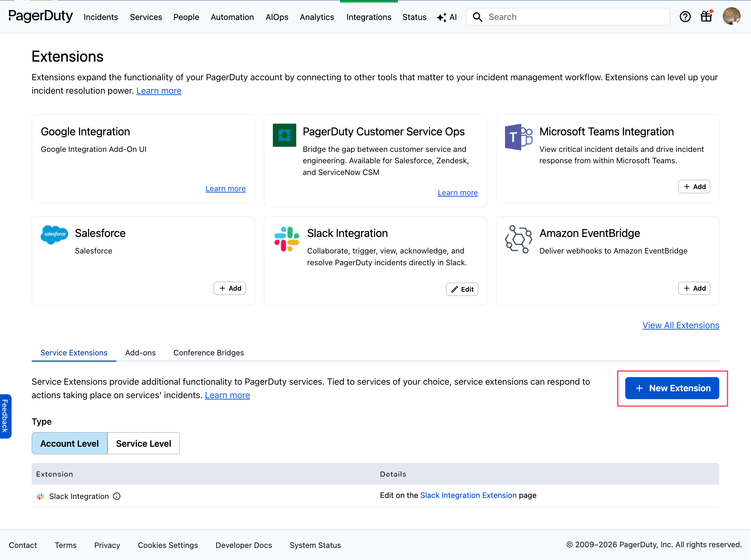Click the AI sparkle icon
Screen dimensions: 751x560
pyautogui.click(x=441, y=17)
